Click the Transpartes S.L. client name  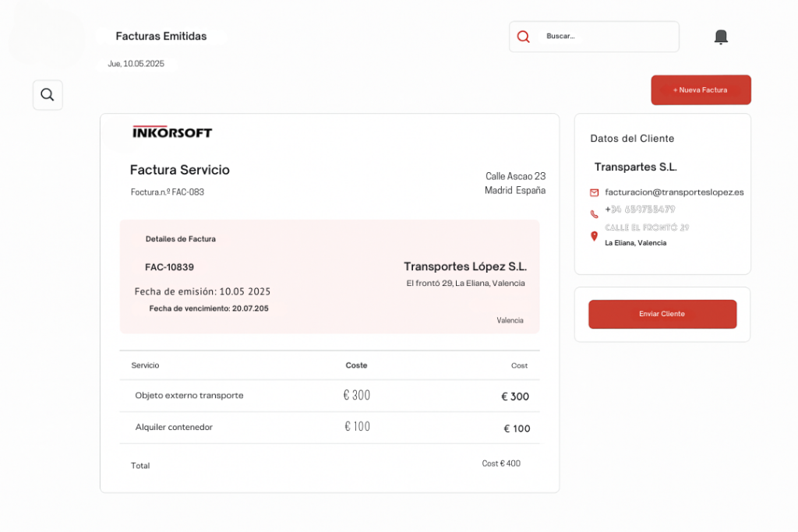coord(635,167)
